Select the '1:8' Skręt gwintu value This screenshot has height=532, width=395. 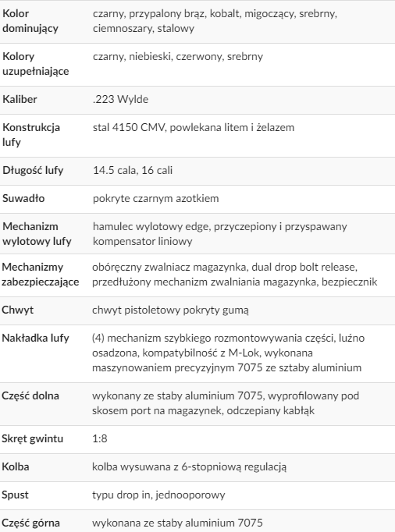click(99, 438)
